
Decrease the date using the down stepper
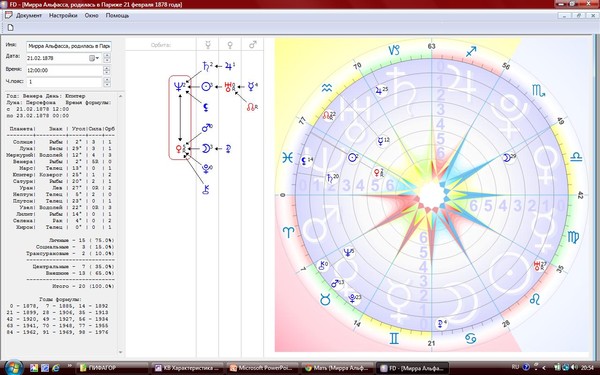pos(107,60)
